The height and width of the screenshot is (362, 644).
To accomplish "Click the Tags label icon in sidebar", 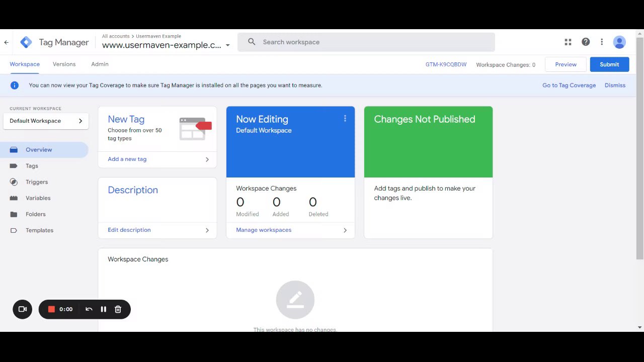I will [14, 166].
